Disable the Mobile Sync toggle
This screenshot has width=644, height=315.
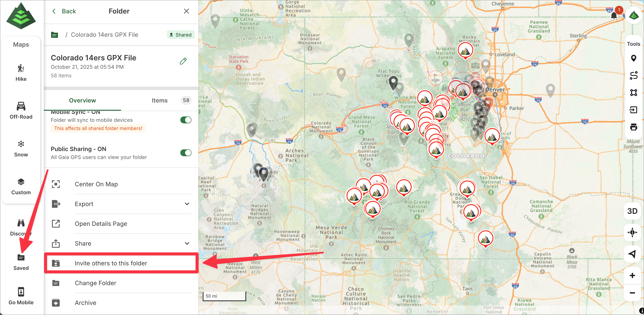coord(186,120)
